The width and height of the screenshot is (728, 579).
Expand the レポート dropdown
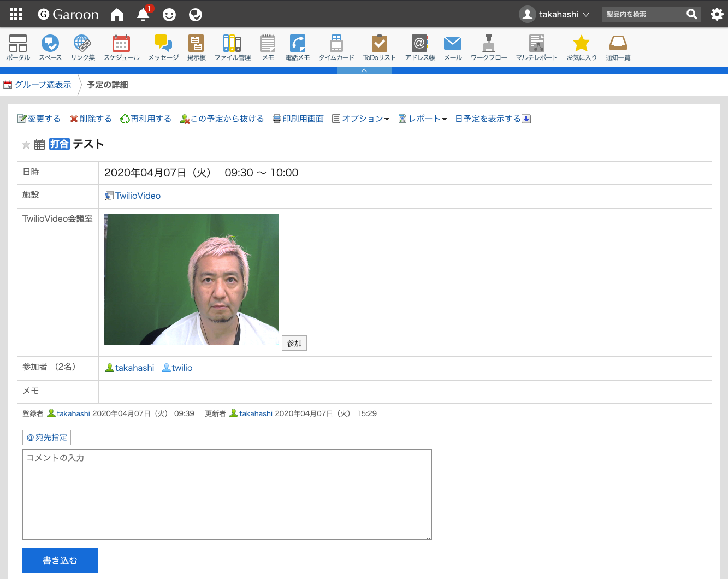(x=423, y=119)
